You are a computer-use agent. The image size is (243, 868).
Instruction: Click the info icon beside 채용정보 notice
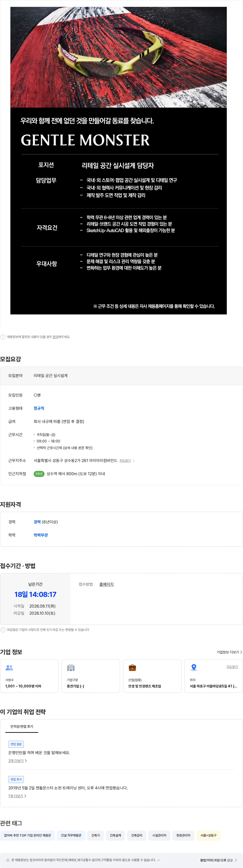3,337
